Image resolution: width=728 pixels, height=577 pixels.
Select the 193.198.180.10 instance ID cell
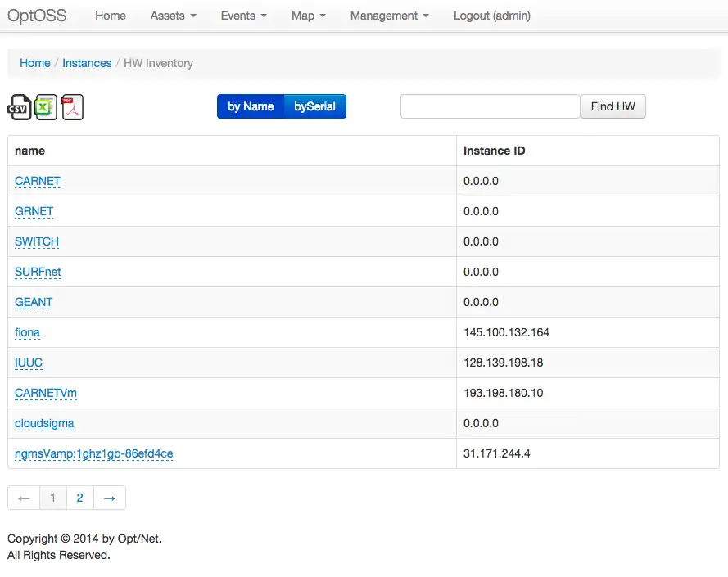(x=588, y=393)
